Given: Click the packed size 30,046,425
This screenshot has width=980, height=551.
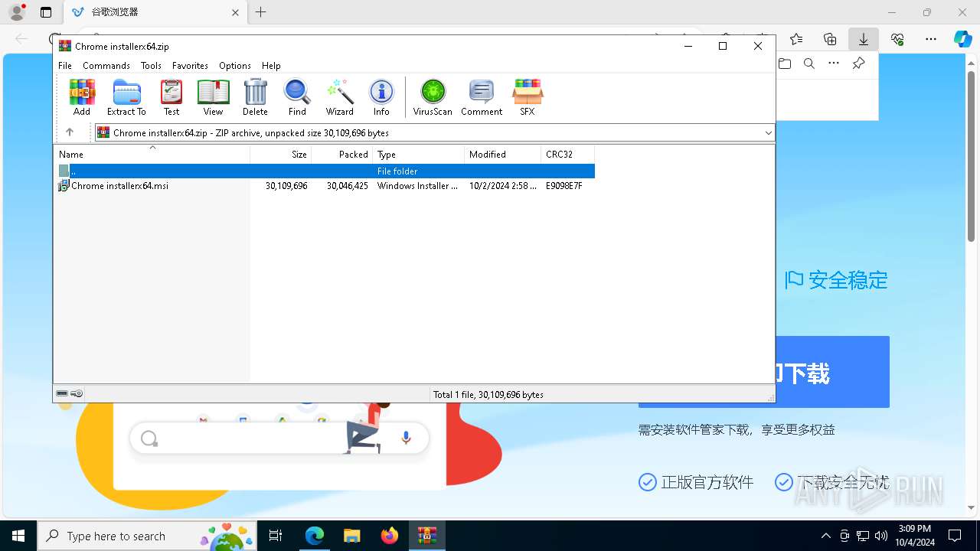Looking at the screenshot, I should pyautogui.click(x=347, y=186).
